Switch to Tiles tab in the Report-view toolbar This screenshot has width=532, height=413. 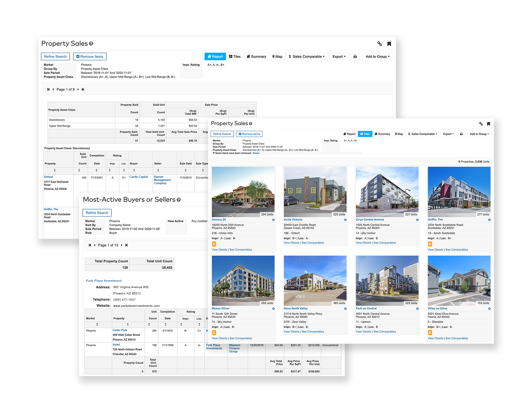tap(235, 57)
